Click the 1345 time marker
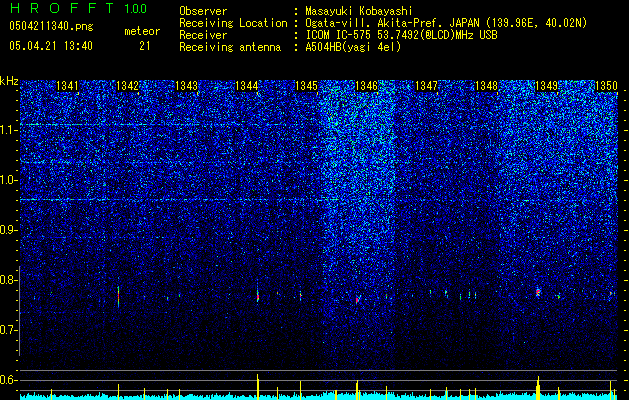This screenshot has width=629, height=400. pos(306,86)
